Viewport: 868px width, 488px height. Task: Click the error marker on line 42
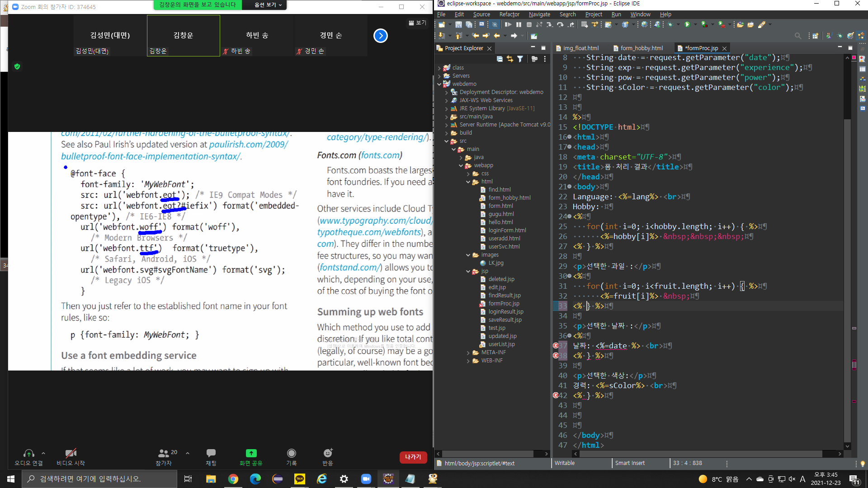[x=556, y=395]
